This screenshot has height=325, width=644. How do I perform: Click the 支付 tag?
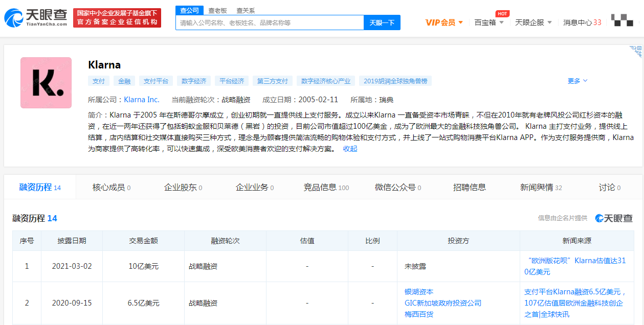[x=98, y=81]
